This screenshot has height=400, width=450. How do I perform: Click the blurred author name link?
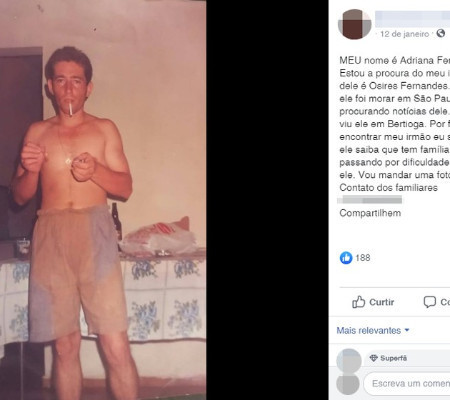pos(412,19)
